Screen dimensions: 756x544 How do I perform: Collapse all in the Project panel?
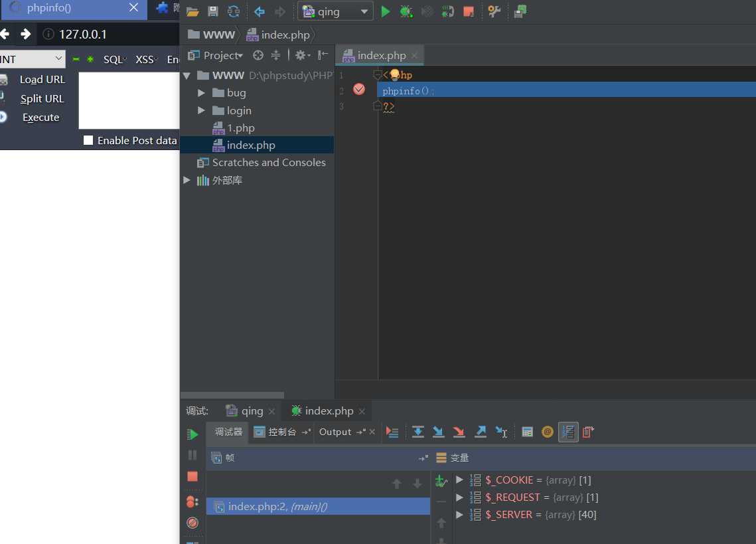coord(276,56)
